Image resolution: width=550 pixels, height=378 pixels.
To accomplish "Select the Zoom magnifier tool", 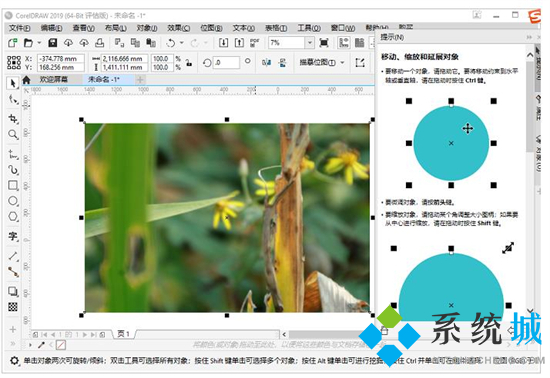I will (x=13, y=134).
